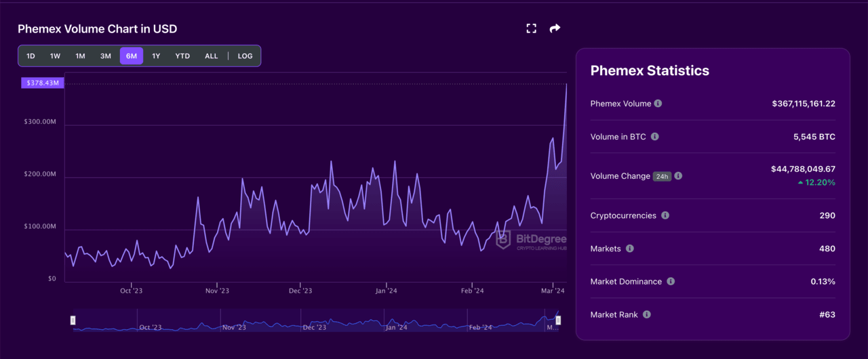
Task: Click the left range slider handle
Action: coord(73,320)
